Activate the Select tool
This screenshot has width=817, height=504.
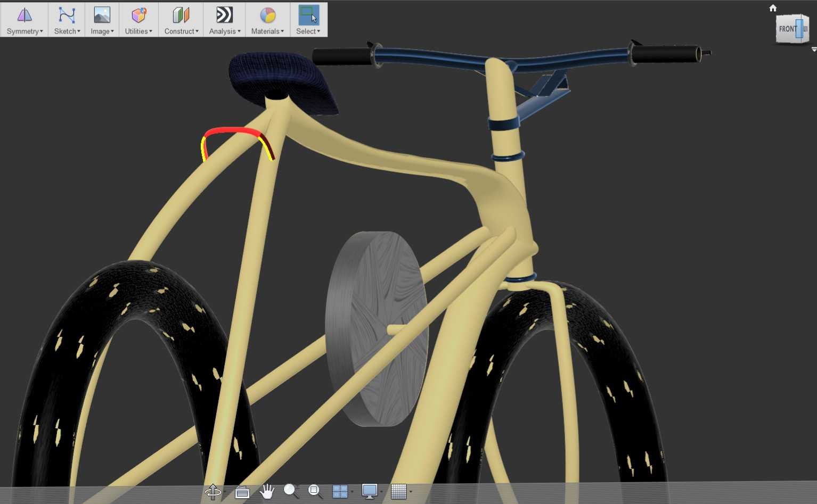[x=308, y=20]
